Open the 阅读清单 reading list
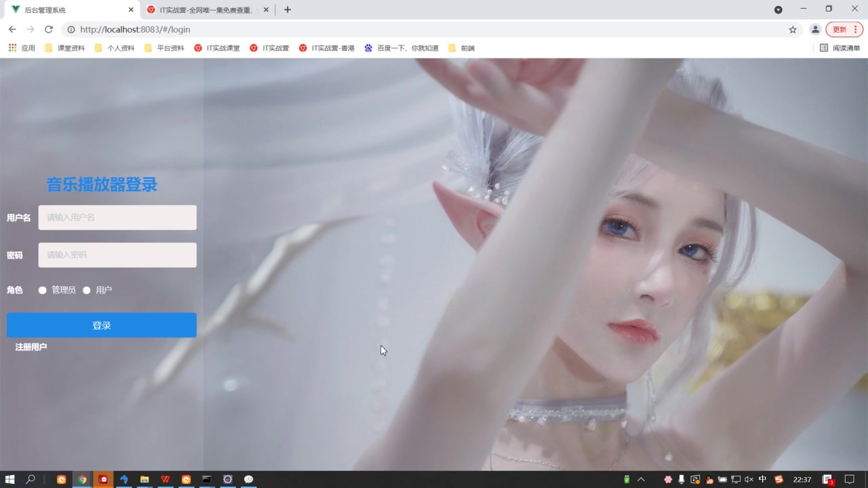This screenshot has height=488, width=868. (840, 48)
